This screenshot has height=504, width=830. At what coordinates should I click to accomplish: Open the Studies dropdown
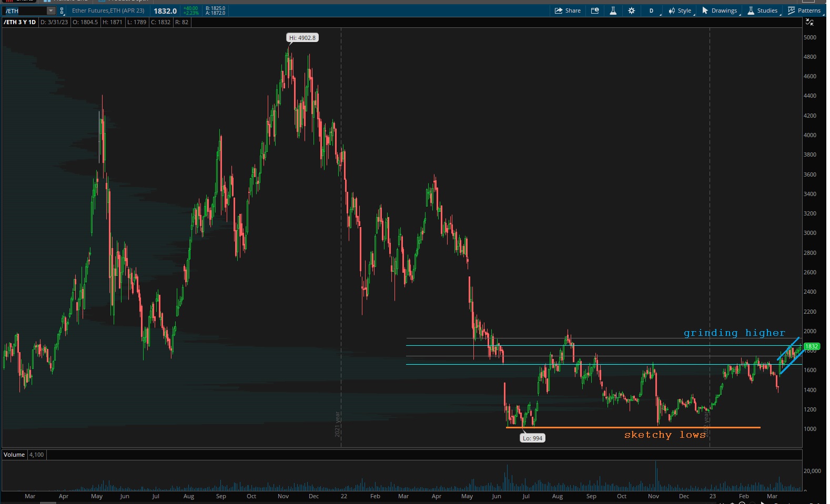(763, 11)
